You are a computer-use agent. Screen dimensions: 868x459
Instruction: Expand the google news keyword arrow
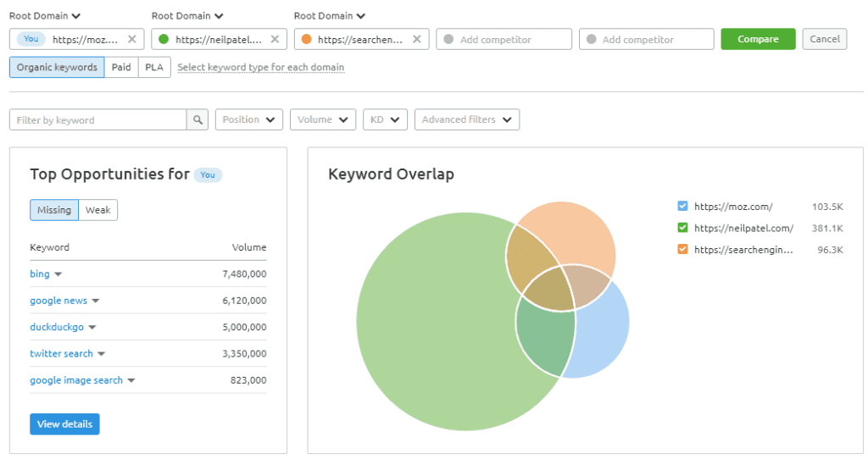pyautogui.click(x=95, y=301)
